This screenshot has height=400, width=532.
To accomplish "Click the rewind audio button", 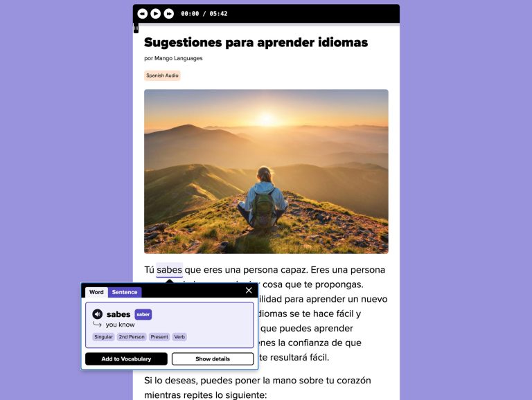I will (143, 14).
